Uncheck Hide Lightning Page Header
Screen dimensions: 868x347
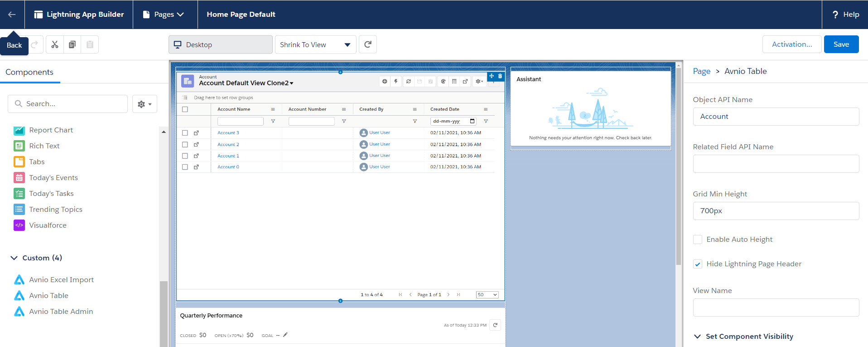(698, 264)
